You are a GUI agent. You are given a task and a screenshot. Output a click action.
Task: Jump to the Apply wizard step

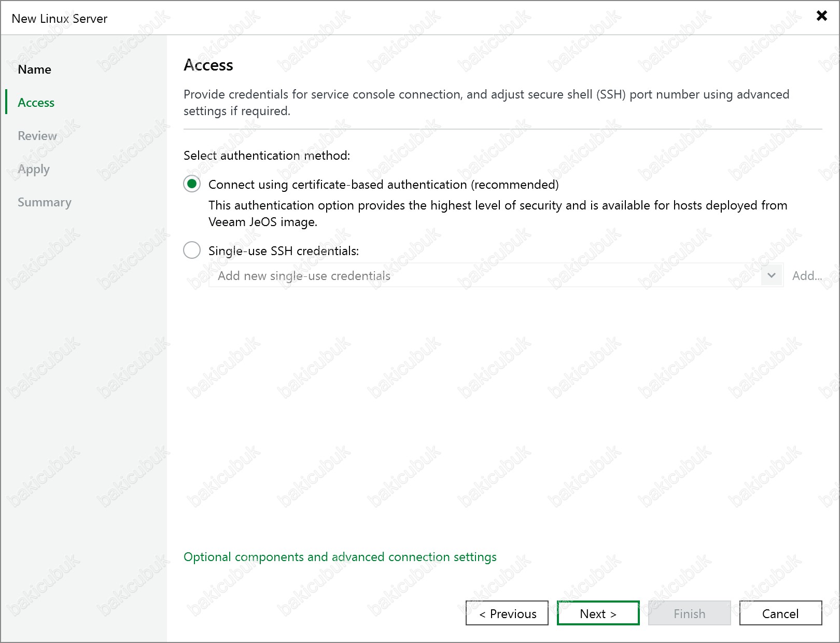click(34, 169)
